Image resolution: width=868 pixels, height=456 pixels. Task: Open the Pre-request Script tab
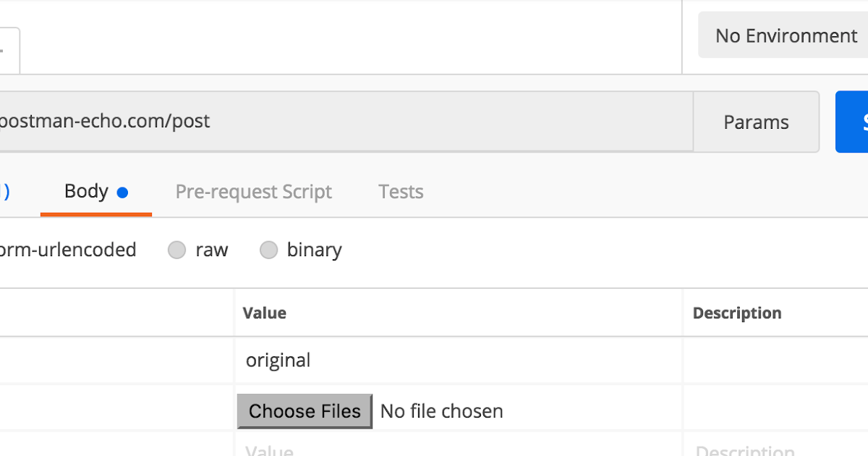click(x=253, y=193)
